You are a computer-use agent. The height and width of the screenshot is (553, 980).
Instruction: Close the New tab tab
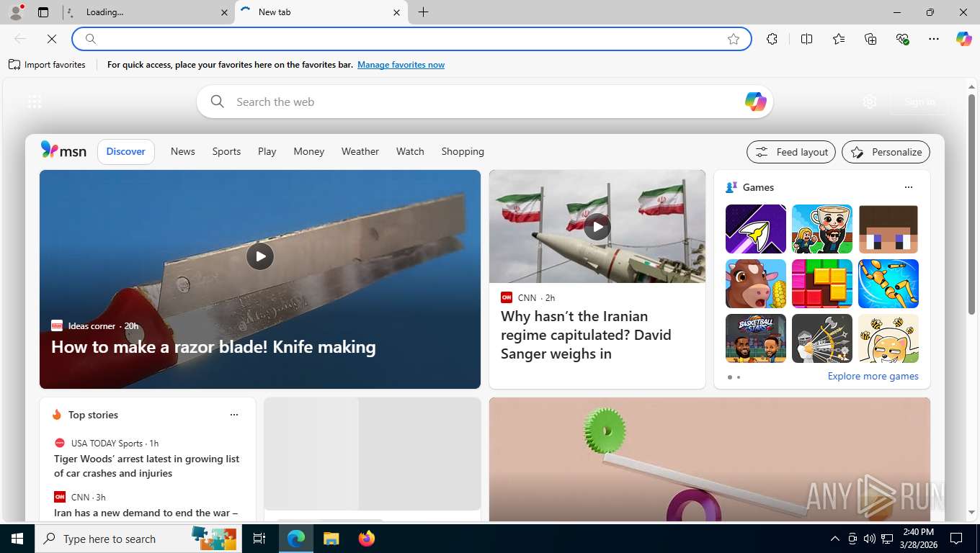(x=397, y=12)
